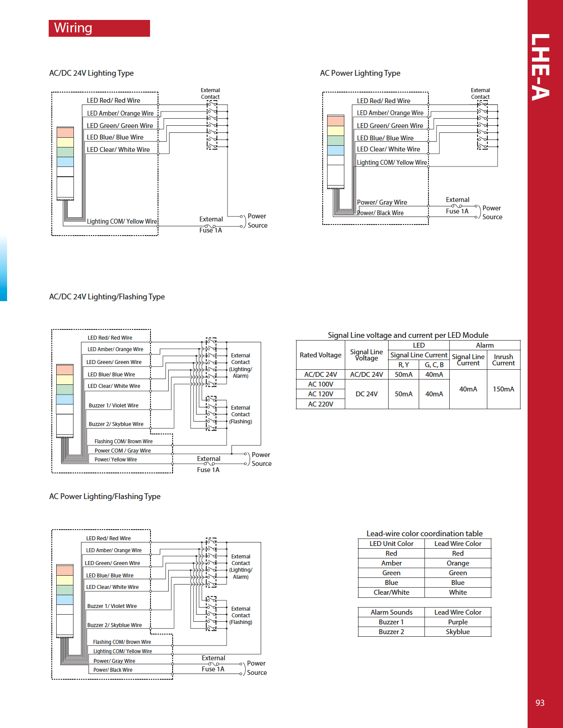Click page number 93 in the sidebar
The width and height of the screenshot is (563, 728).
tap(540, 703)
